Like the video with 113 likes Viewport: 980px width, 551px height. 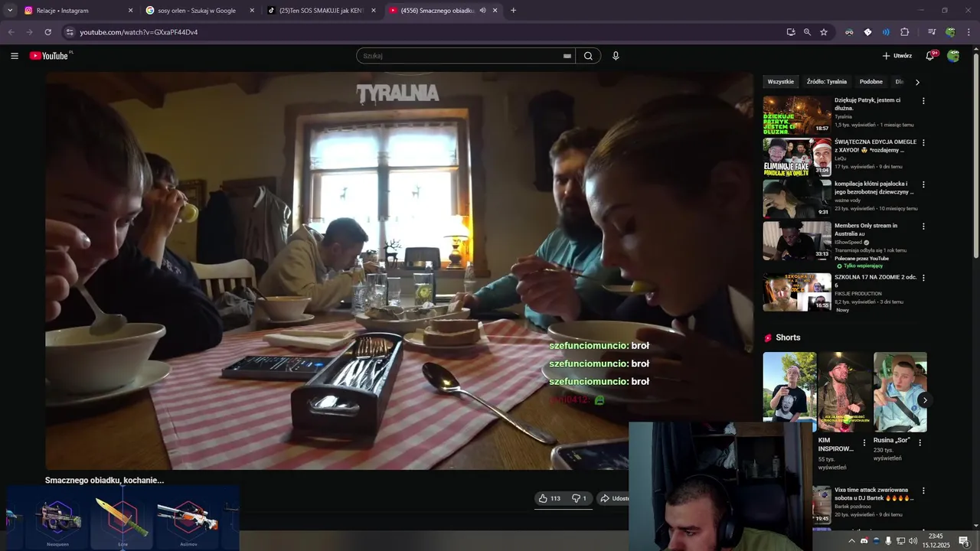click(x=550, y=498)
